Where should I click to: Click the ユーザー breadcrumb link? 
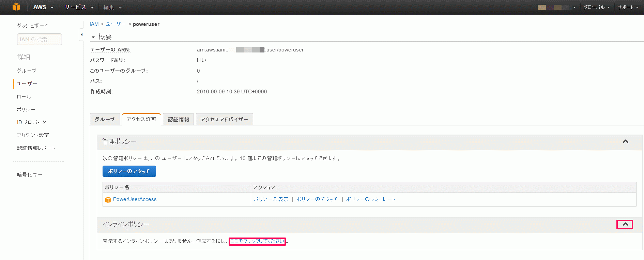pos(116,24)
